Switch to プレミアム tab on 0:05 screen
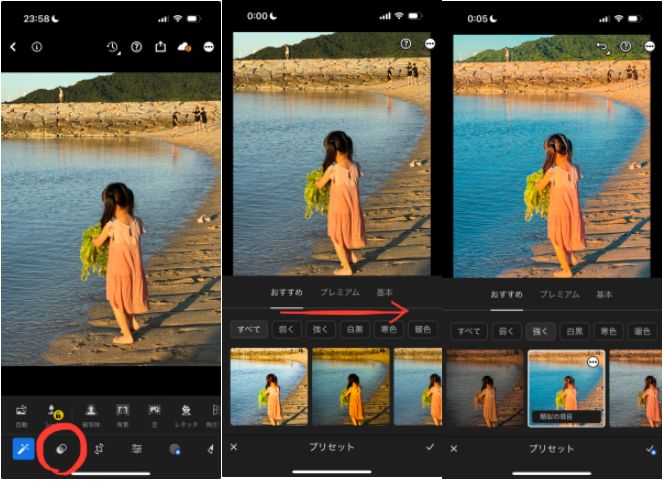The height and width of the screenshot is (481, 663). [559, 294]
